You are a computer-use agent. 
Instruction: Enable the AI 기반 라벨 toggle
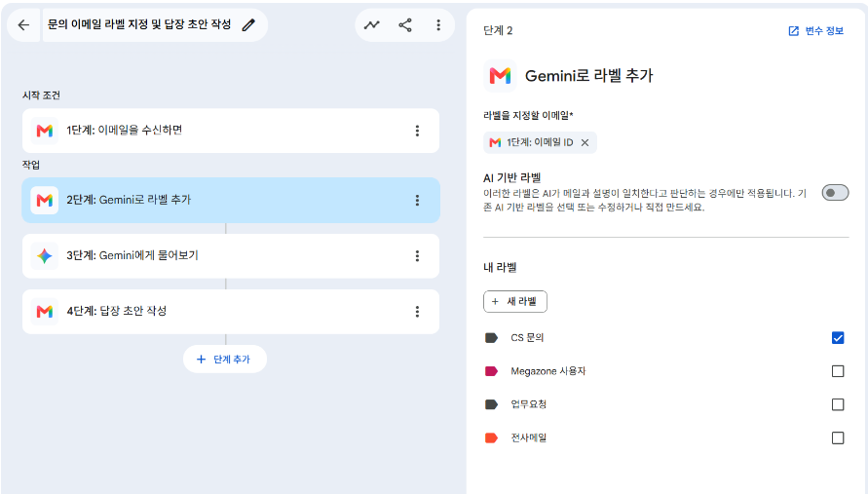pos(835,193)
